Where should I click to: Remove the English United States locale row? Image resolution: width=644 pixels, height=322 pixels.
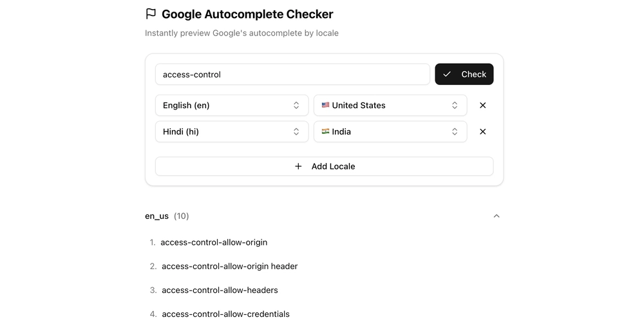tap(482, 105)
